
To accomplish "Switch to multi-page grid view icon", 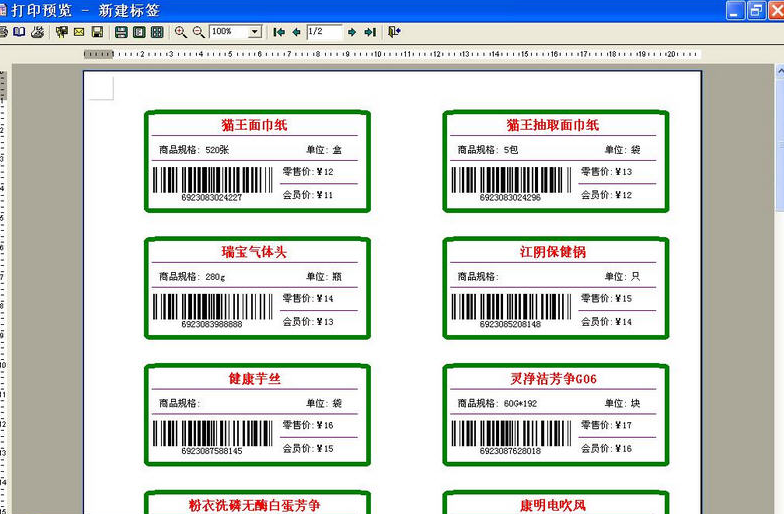I will tap(157, 32).
